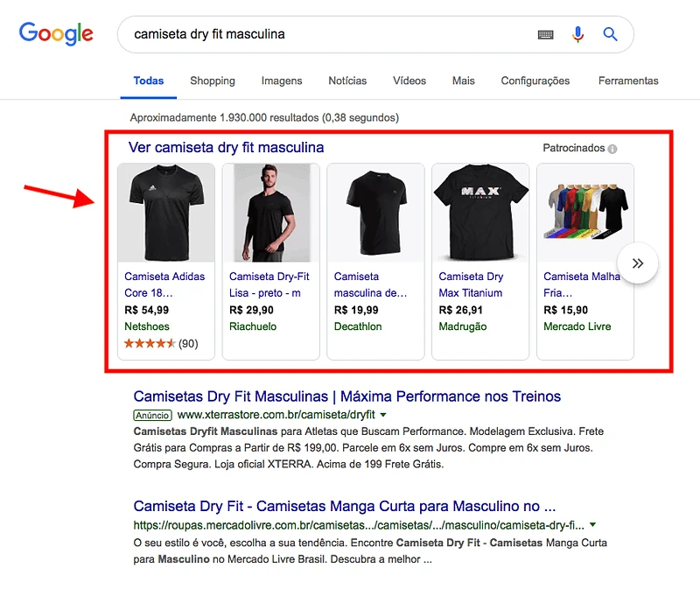Click the Patrocinados info icon
This screenshot has height=589, width=700.
pos(612,149)
